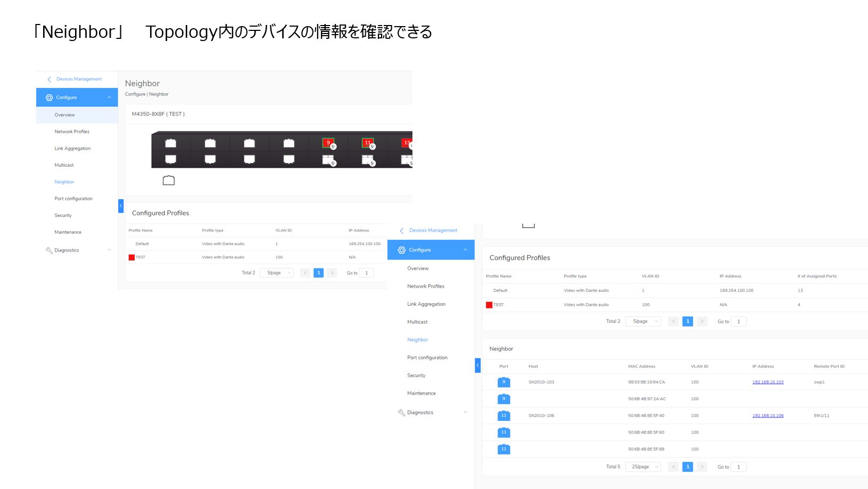Select red port 11 on the switch panel
Screen dimensions: 868x489
pyautogui.click(x=368, y=143)
